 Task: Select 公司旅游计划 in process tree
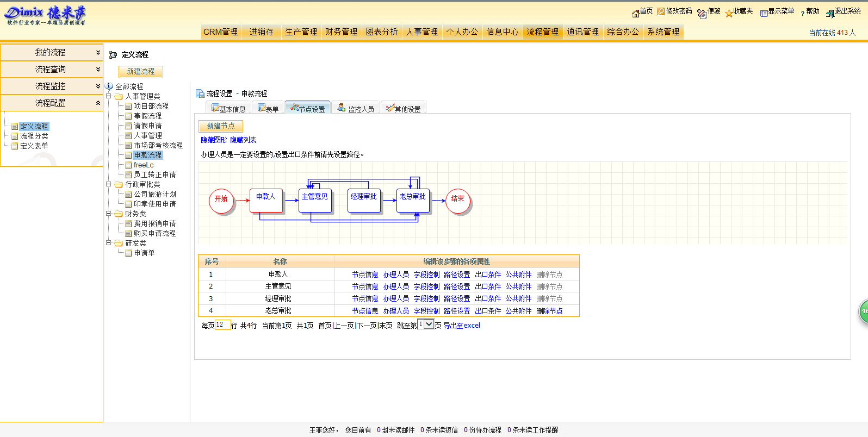pyautogui.click(x=155, y=194)
